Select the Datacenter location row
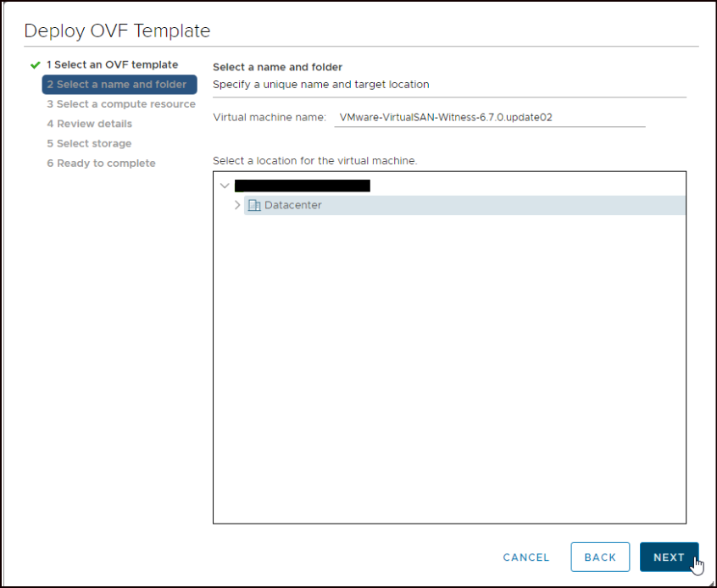717x588 pixels. point(464,205)
